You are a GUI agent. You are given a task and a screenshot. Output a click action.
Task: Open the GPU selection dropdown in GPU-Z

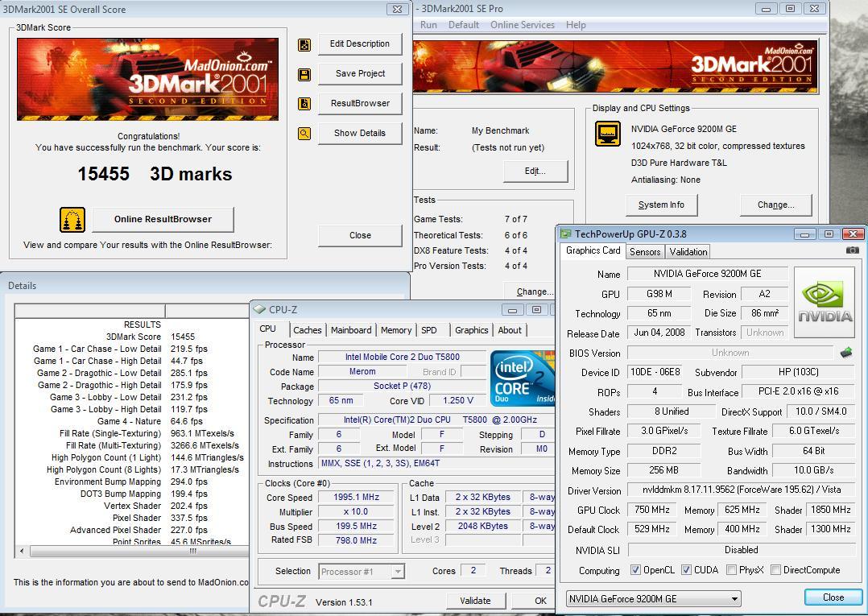[653, 599]
